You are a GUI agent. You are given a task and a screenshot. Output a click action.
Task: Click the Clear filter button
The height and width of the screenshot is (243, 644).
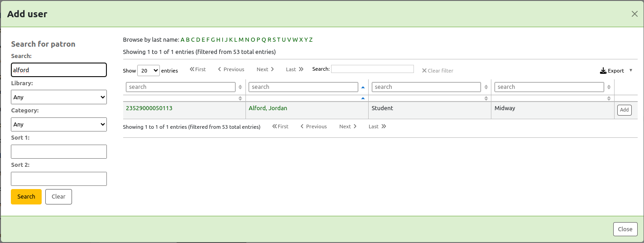pos(437,71)
